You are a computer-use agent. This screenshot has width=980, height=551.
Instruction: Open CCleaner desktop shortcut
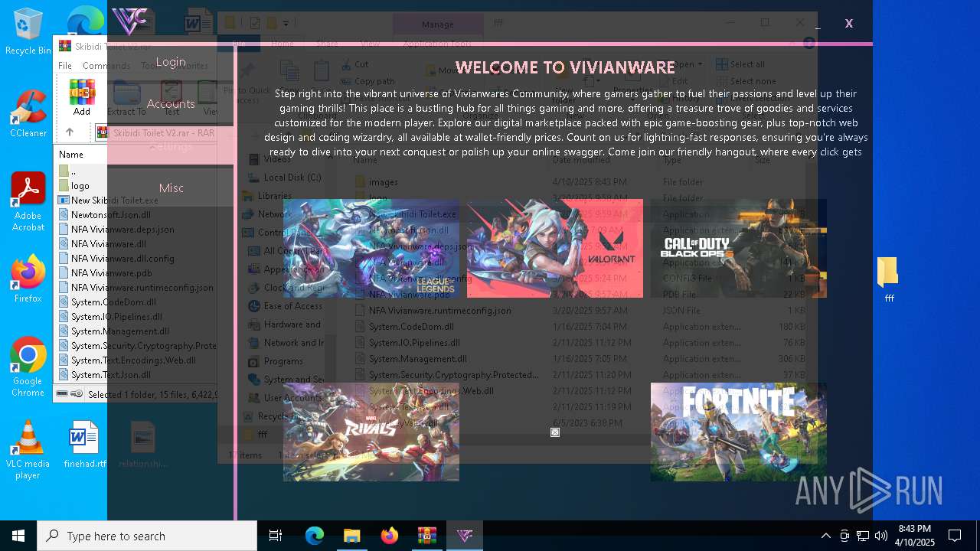click(x=28, y=113)
